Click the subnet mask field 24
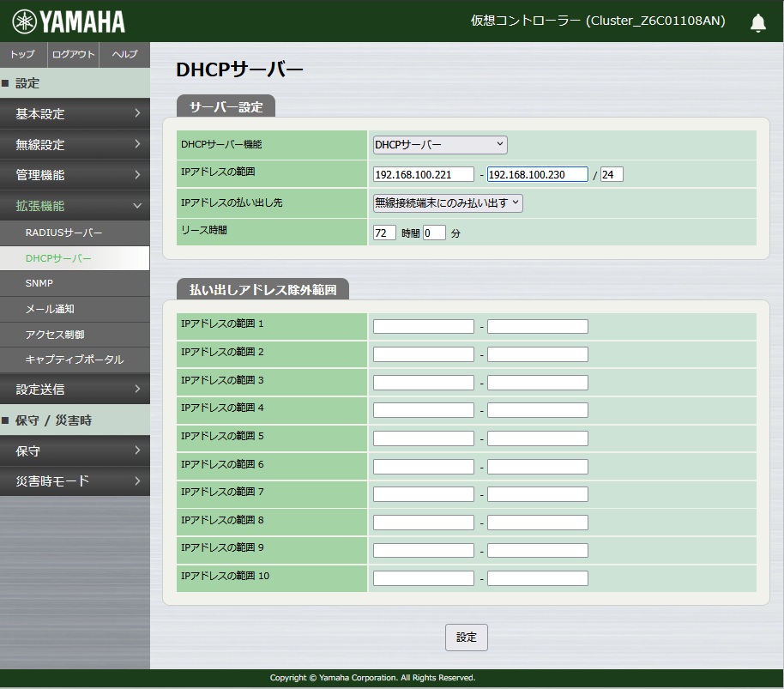This screenshot has height=689, width=784. coord(612,174)
